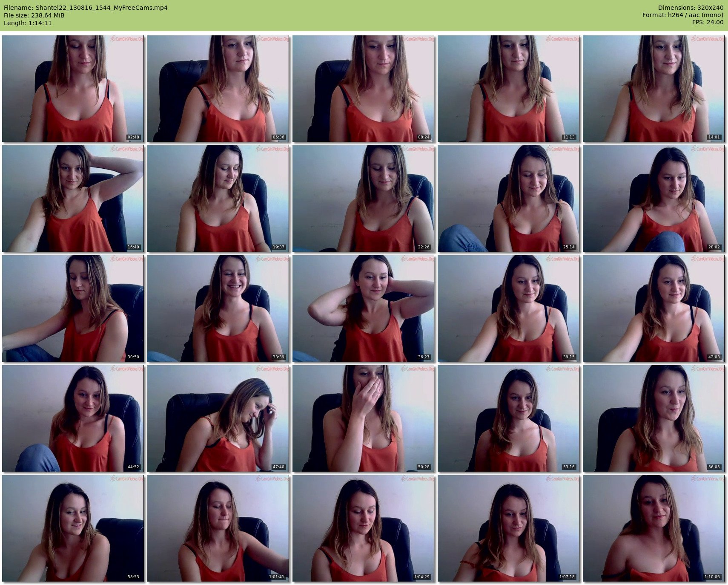Click the thumbnail timestamped 1:01:41
The image size is (728, 585).
pyautogui.click(x=218, y=528)
